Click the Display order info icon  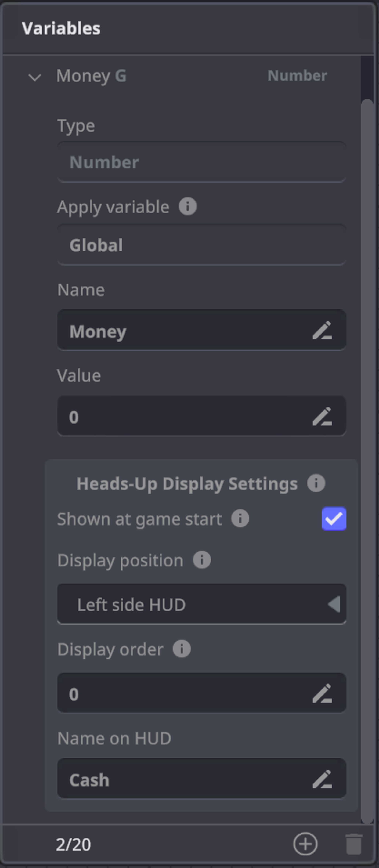(x=182, y=649)
